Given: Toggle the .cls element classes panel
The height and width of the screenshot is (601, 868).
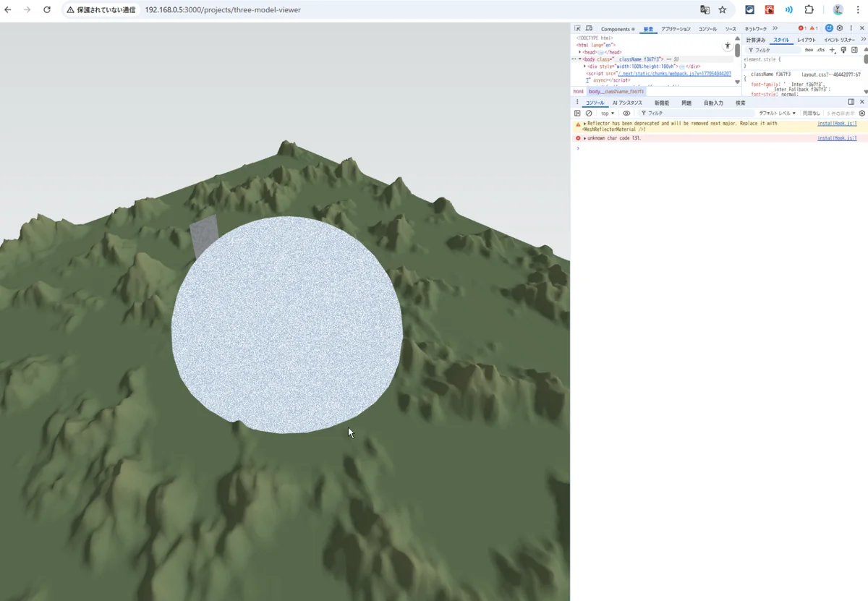Looking at the screenshot, I should [820, 50].
